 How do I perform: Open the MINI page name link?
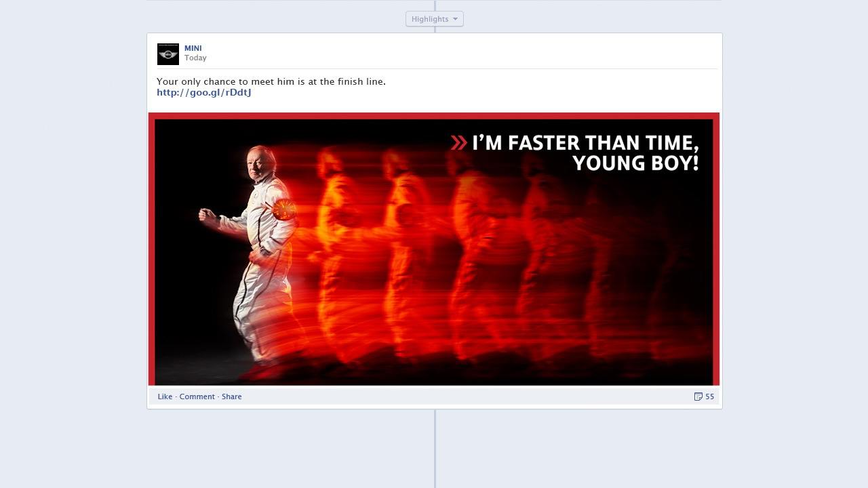click(193, 48)
